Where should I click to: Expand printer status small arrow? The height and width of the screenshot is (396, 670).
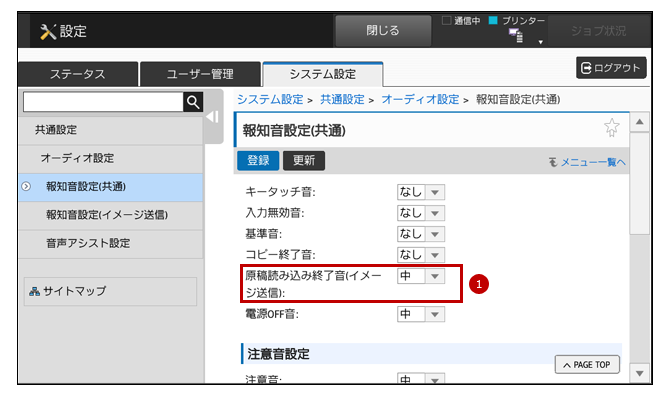(x=541, y=42)
